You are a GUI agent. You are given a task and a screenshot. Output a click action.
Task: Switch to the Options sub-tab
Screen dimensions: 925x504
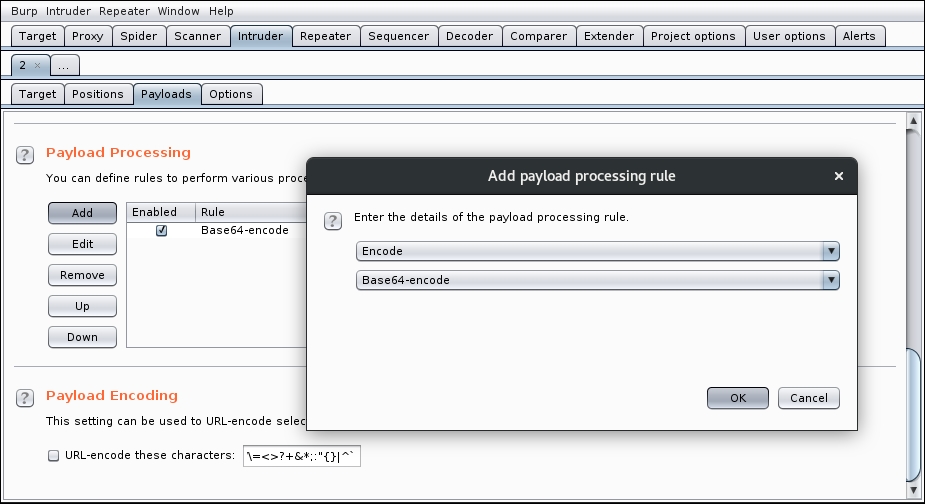click(x=231, y=94)
